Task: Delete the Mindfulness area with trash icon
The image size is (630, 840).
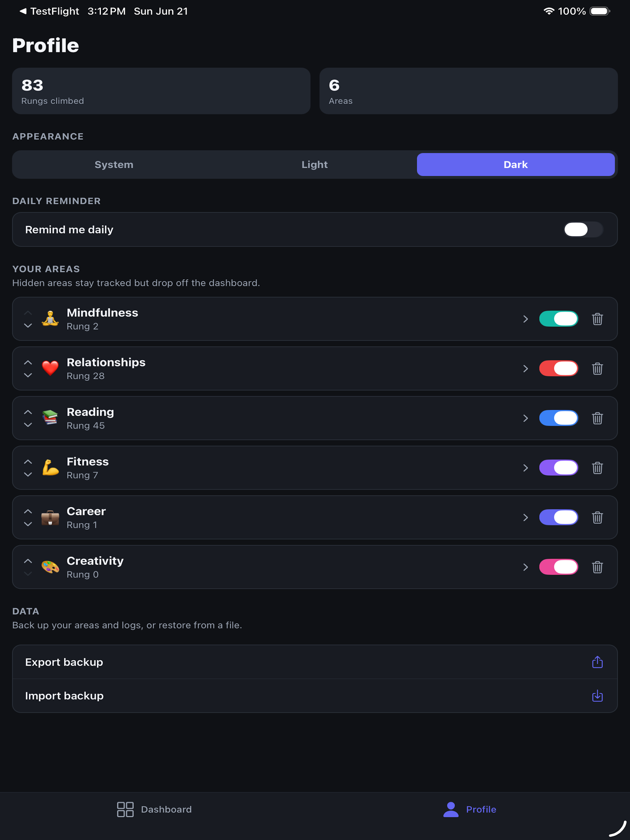Action: click(x=597, y=319)
